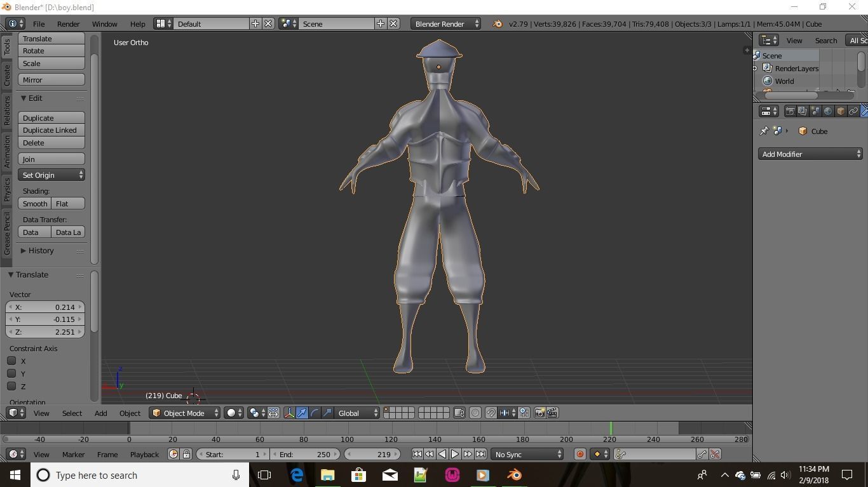Open the world properties globe tab icon
The width and height of the screenshot is (868, 487).
point(828,111)
